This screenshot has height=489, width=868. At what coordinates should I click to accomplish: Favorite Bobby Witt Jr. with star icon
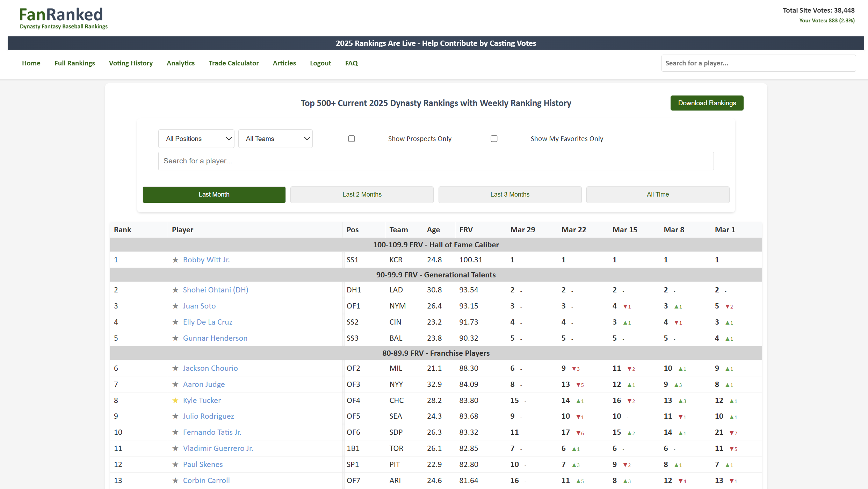coord(175,260)
